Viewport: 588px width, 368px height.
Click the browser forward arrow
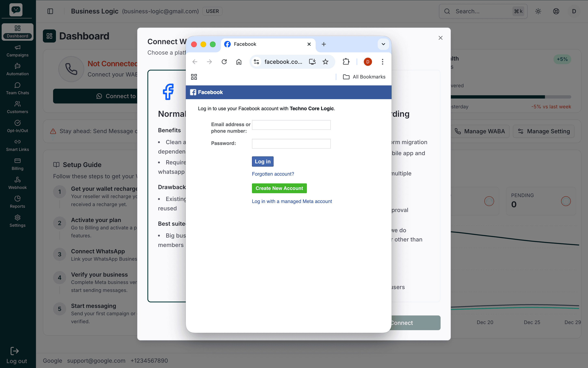(x=209, y=62)
